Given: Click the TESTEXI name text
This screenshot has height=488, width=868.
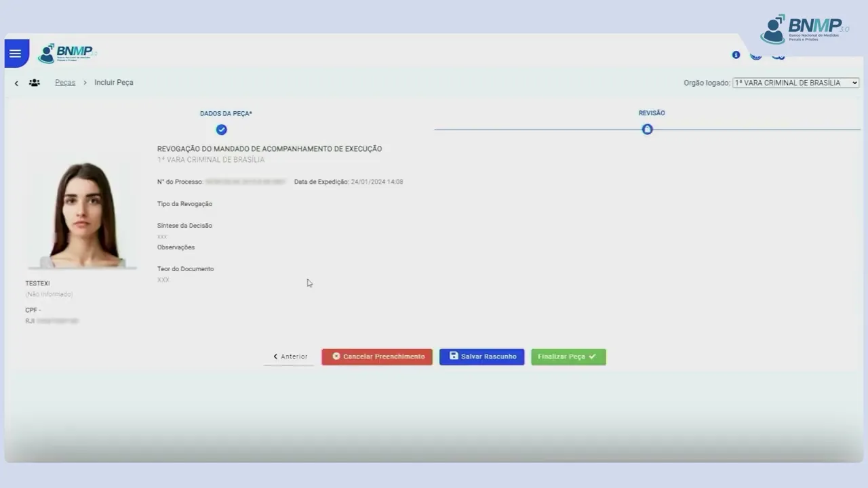Looking at the screenshot, I should pos(37,283).
